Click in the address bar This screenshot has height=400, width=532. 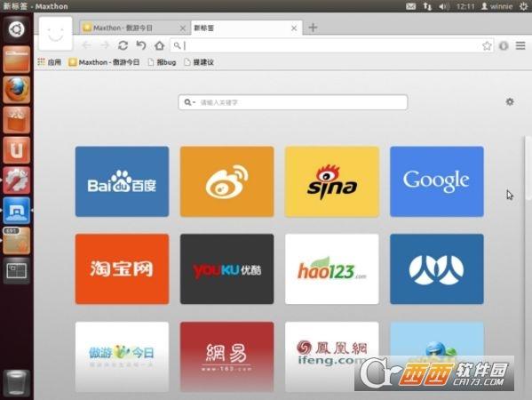pyautogui.click(x=330, y=45)
